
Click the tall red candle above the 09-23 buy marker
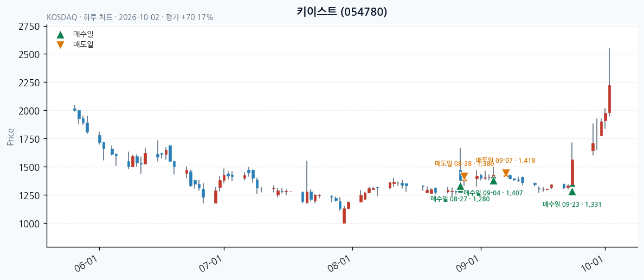tap(572, 173)
